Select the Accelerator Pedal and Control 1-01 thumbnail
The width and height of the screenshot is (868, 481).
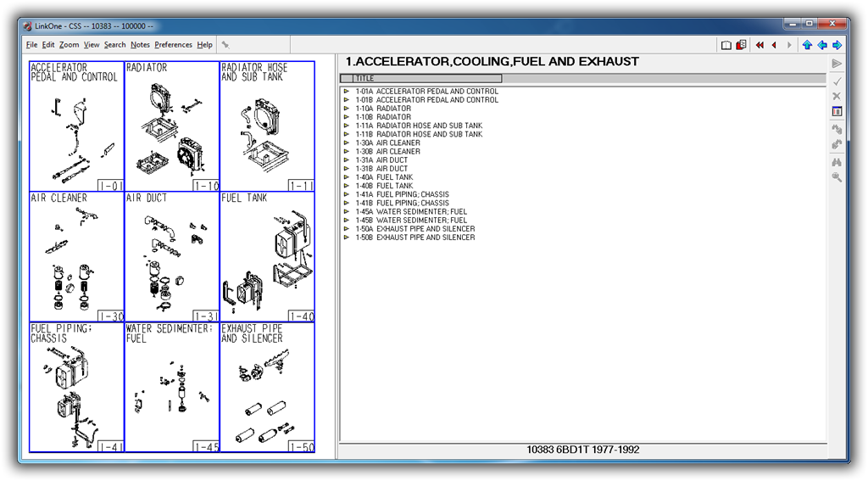pyautogui.click(x=76, y=126)
